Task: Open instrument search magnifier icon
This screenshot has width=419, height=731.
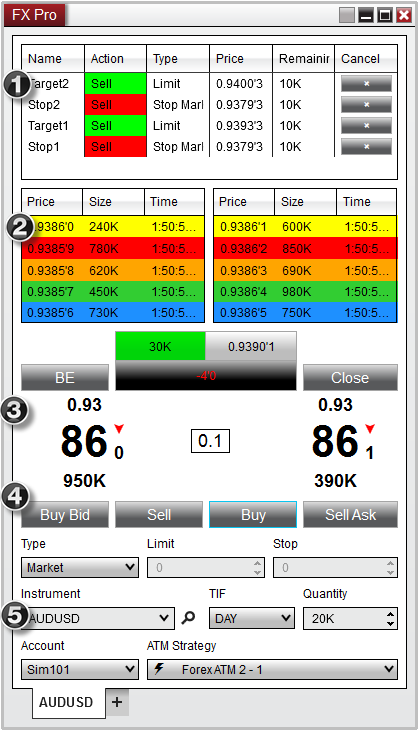Action: [188, 618]
